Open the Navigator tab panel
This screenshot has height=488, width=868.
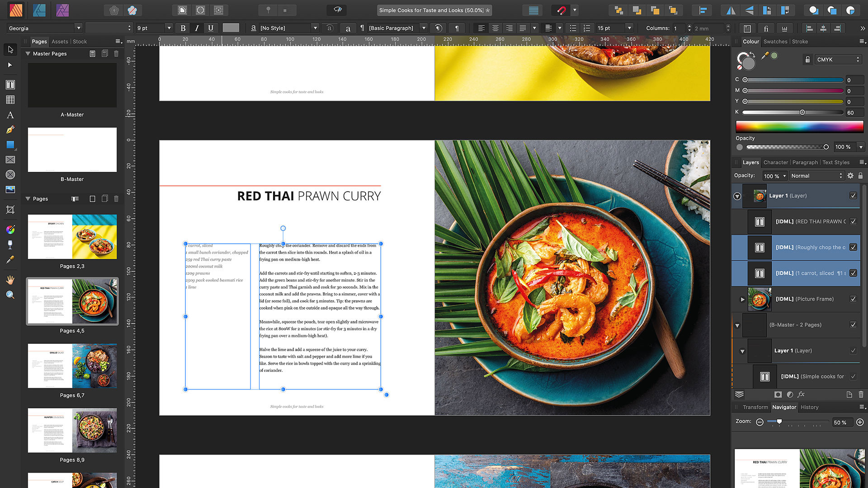tap(784, 407)
